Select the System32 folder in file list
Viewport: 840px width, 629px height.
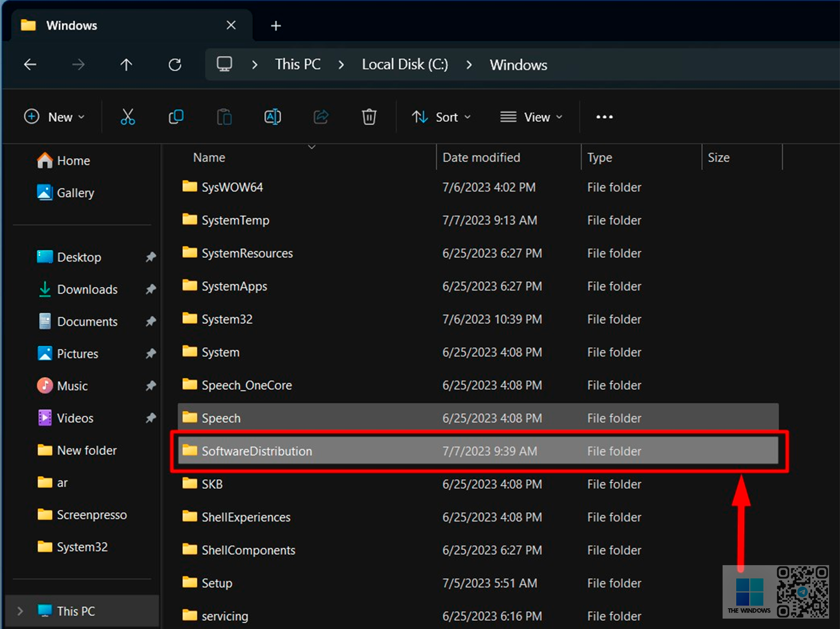(227, 319)
